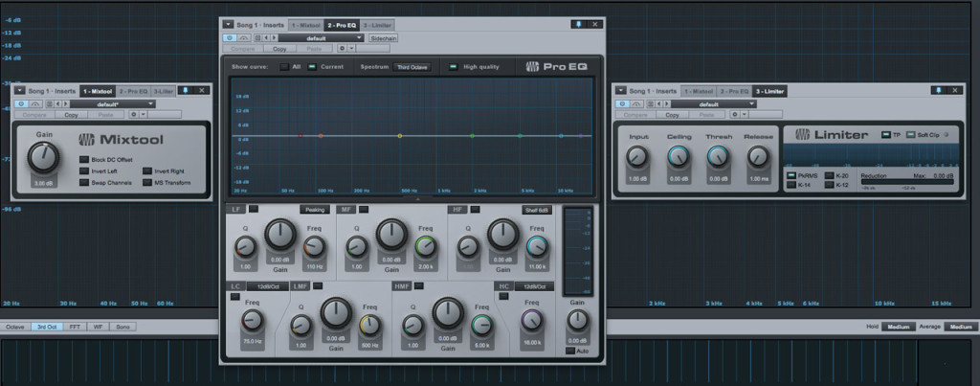Click previous preset arrow in Limiter window

(x=659, y=104)
